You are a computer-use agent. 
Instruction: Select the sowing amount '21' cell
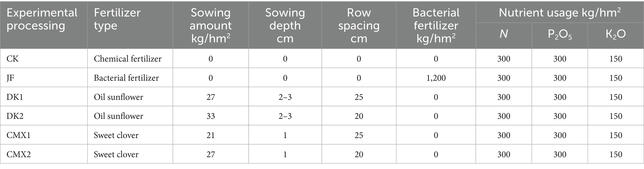(x=211, y=135)
